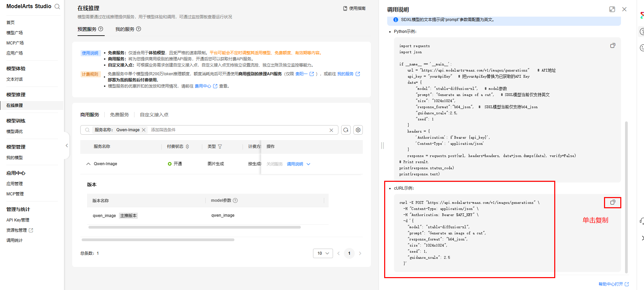
Task: Open 模型广场 in sidebar
Action: coord(15,33)
